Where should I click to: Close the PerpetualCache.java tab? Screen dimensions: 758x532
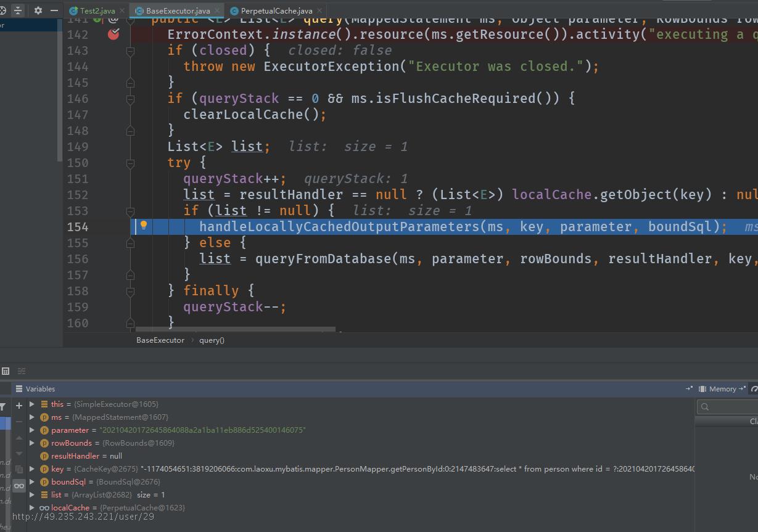pos(318,11)
